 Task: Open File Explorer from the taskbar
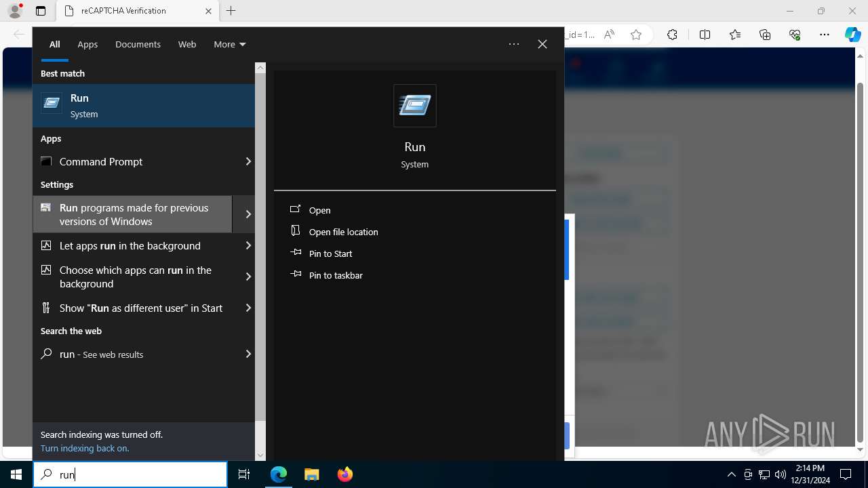pos(311,474)
